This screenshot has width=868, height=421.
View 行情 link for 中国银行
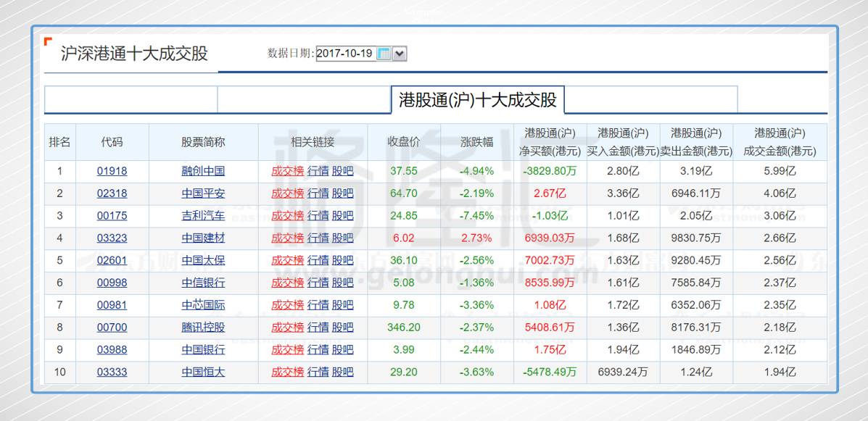pos(318,349)
